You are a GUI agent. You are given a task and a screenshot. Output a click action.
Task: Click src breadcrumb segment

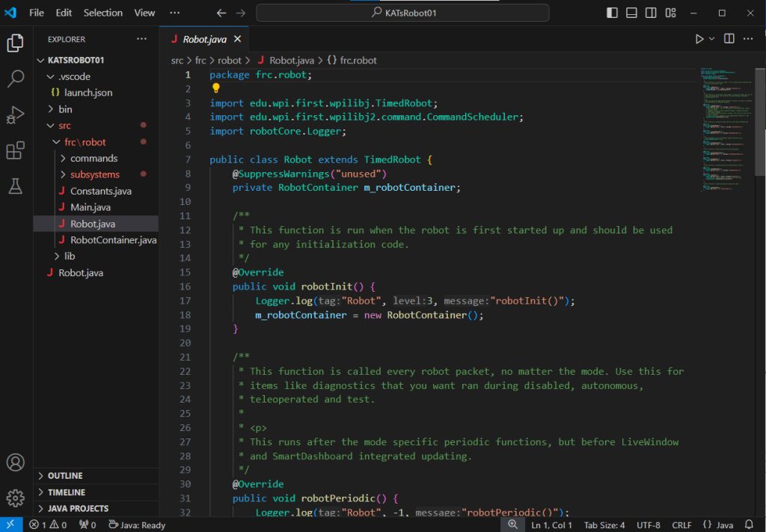click(177, 61)
